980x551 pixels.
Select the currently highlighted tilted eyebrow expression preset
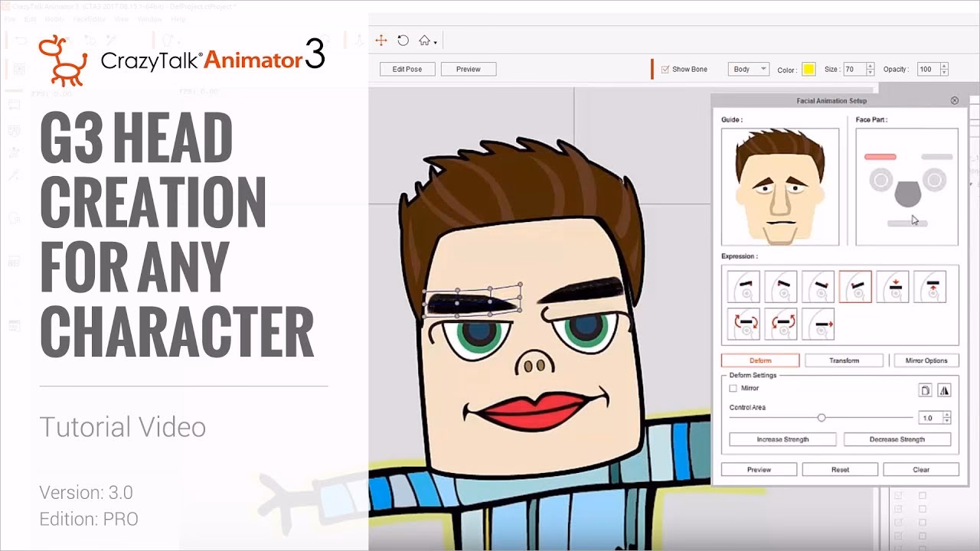click(x=856, y=286)
